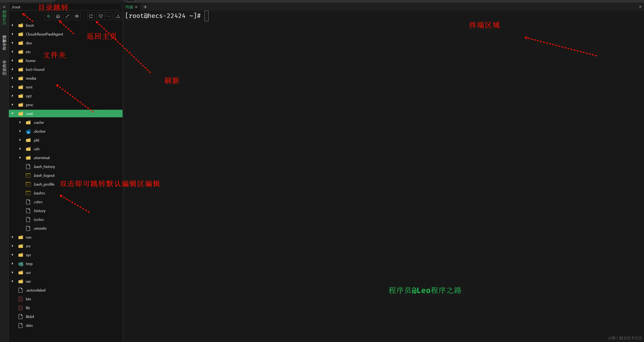Open the three-dots more options button
644x342 pixels.
pos(108,16)
